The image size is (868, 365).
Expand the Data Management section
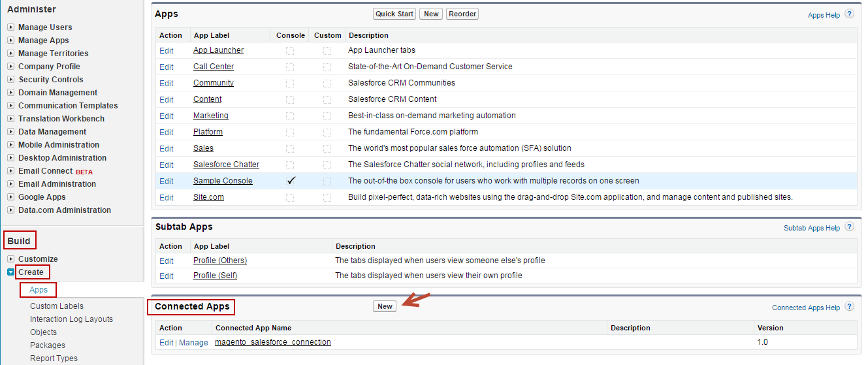[11, 132]
